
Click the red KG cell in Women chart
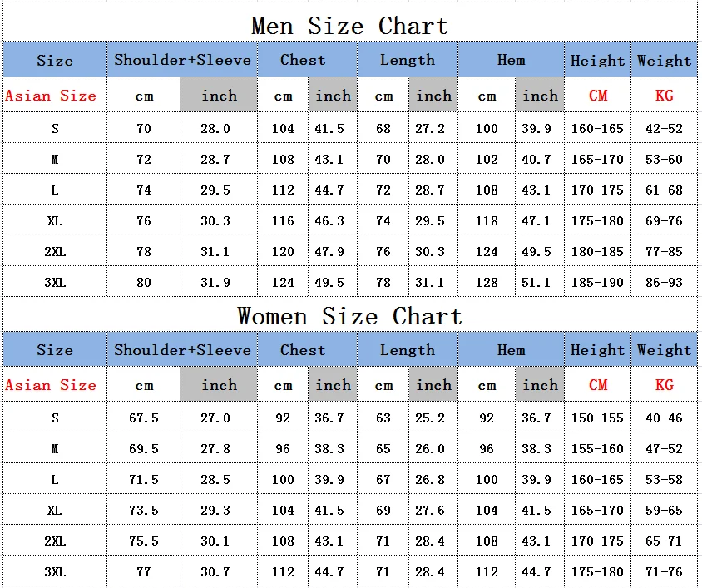pos(664,385)
